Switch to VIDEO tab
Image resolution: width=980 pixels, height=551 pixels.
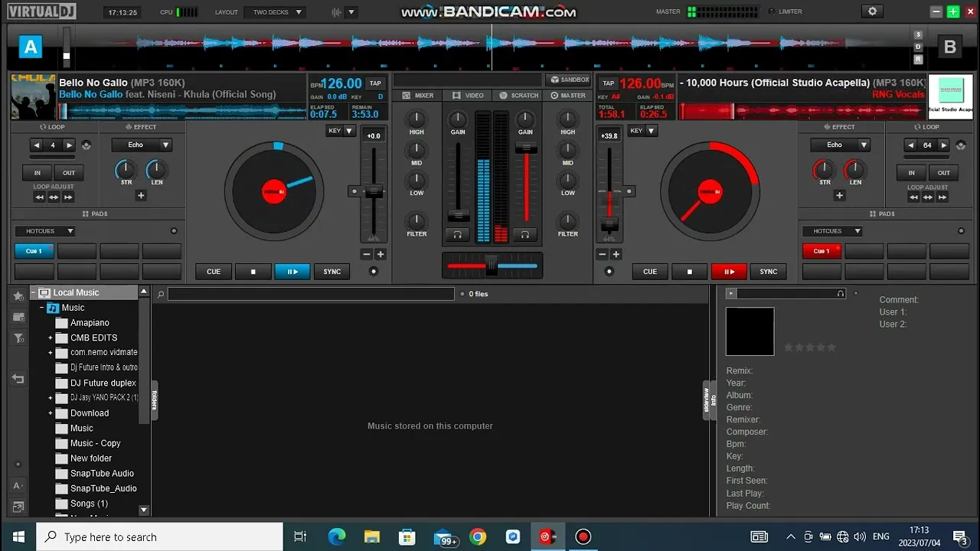click(468, 96)
